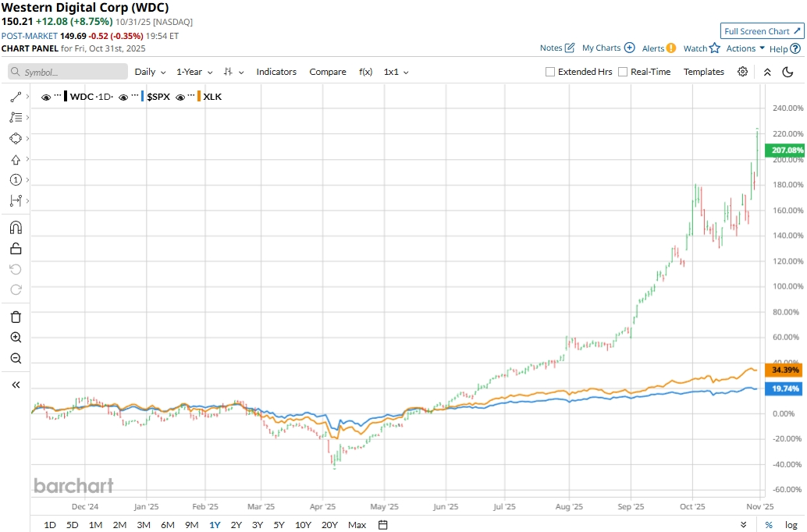This screenshot has height=532, width=807.
Task: Select the 1D time range
Action: click(50, 525)
